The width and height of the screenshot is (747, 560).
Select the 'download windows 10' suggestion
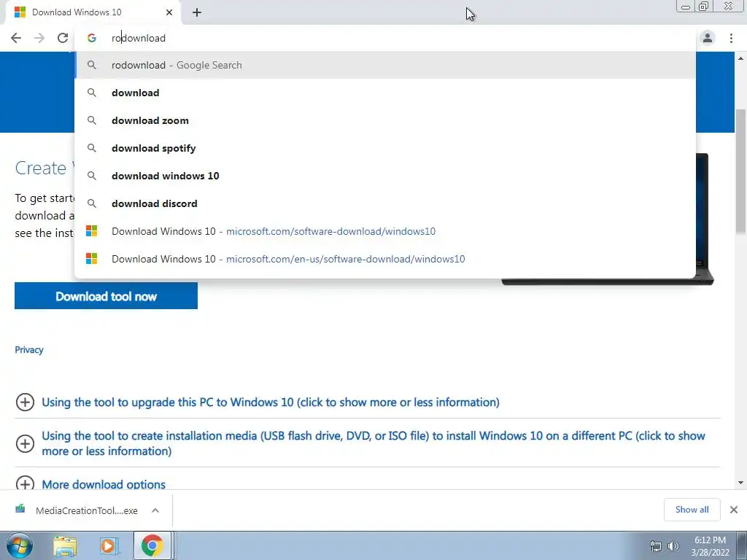pyautogui.click(x=385, y=176)
